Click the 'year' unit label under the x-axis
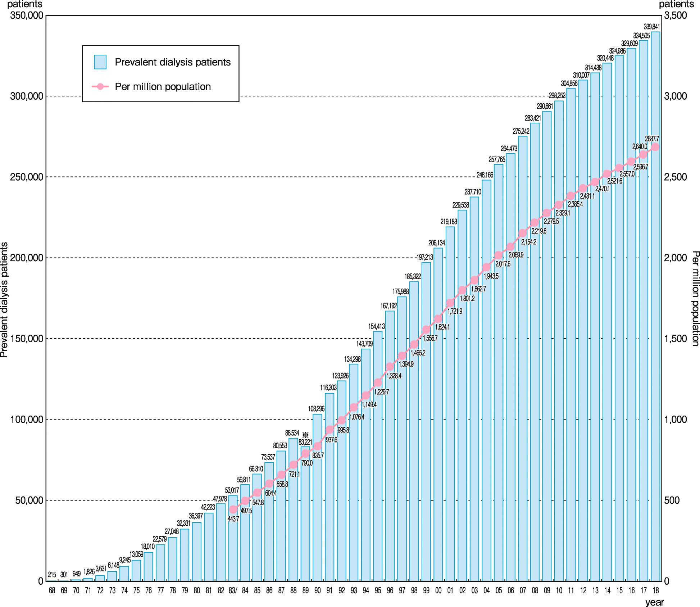Viewport: 700px width, 607px height. click(x=654, y=602)
